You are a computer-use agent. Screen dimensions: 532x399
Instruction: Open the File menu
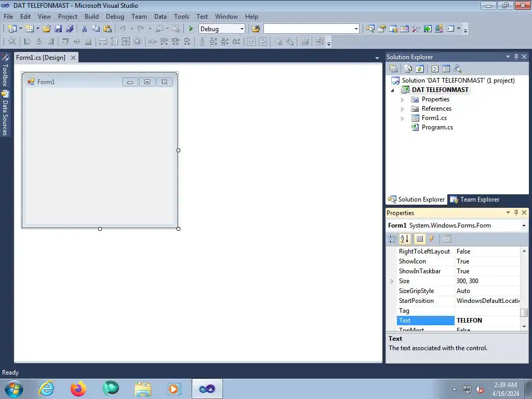pyautogui.click(x=8, y=16)
